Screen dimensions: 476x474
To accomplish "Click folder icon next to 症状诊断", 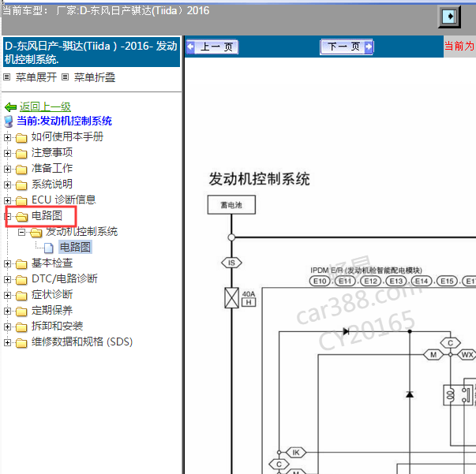I will click(21, 296).
